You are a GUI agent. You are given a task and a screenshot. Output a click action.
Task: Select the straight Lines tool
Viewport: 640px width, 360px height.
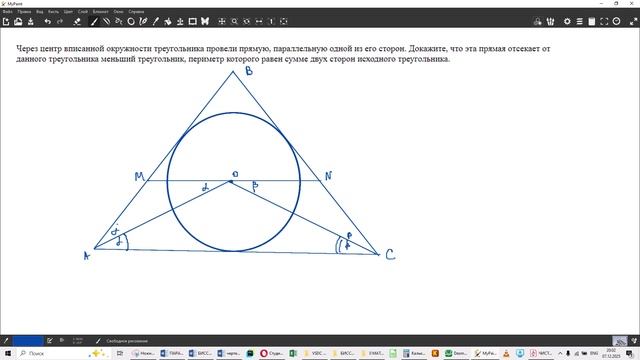coord(107,22)
